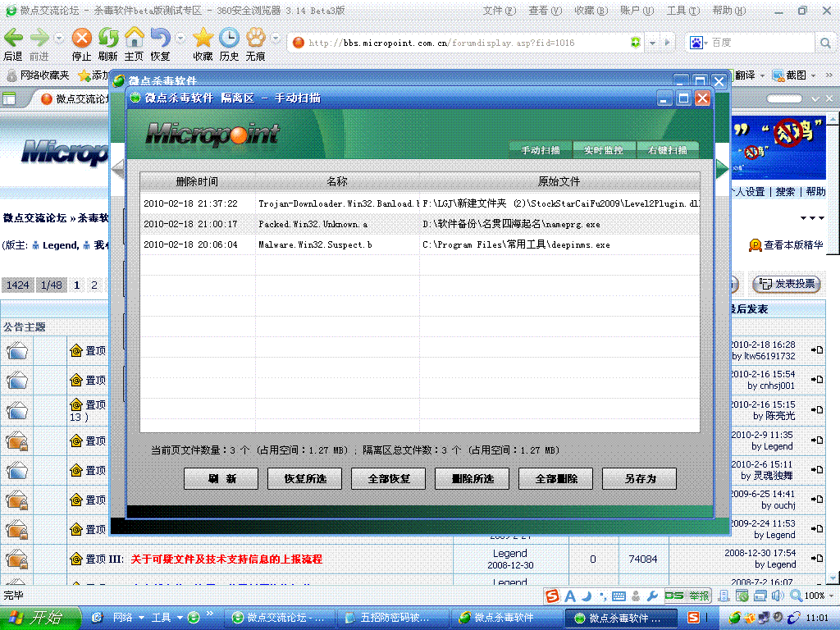Click the paw-print traceless browsing icon
840x630 pixels.
255,39
